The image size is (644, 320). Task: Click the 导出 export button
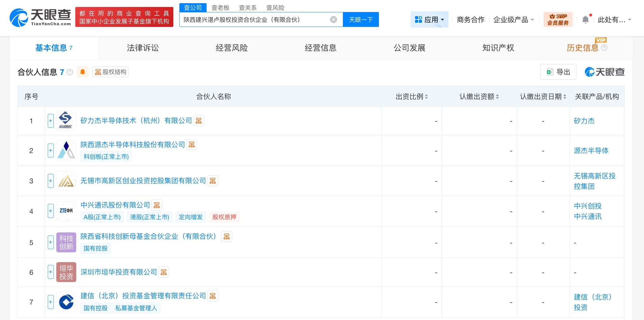(558, 72)
